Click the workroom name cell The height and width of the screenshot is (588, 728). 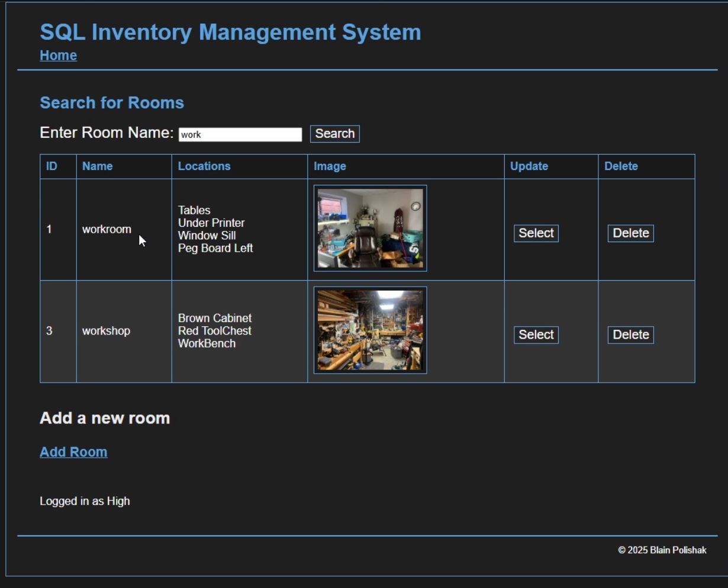click(107, 230)
